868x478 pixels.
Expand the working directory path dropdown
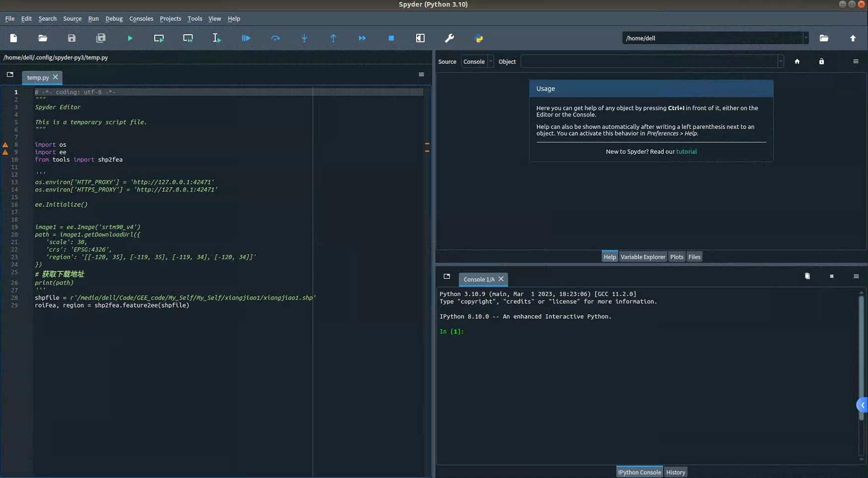[x=806, y=38]
